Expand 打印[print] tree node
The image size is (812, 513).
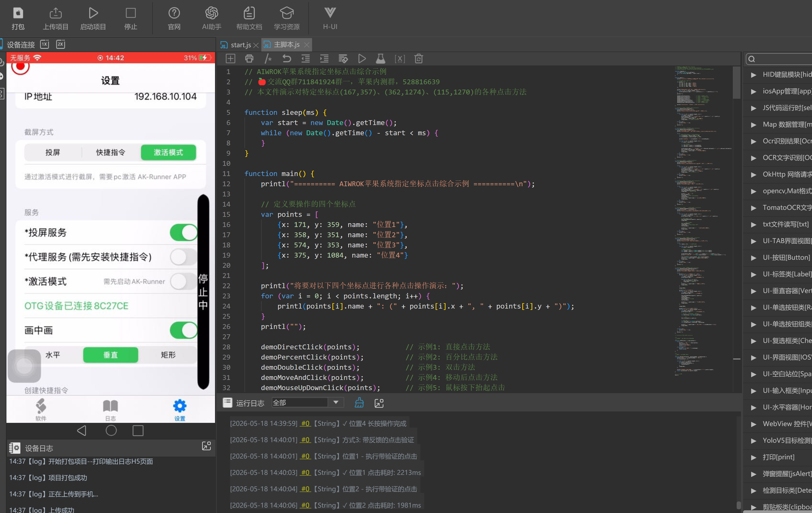[x=753, y=457]
